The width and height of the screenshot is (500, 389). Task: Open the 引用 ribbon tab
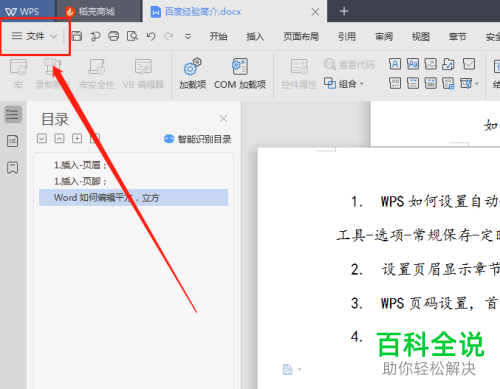(347, 36)
